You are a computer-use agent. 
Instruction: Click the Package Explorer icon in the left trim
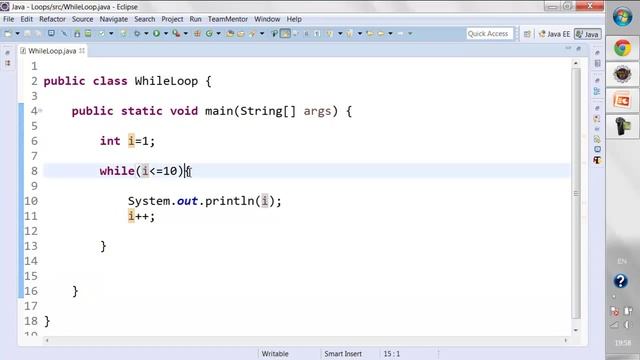8,63
